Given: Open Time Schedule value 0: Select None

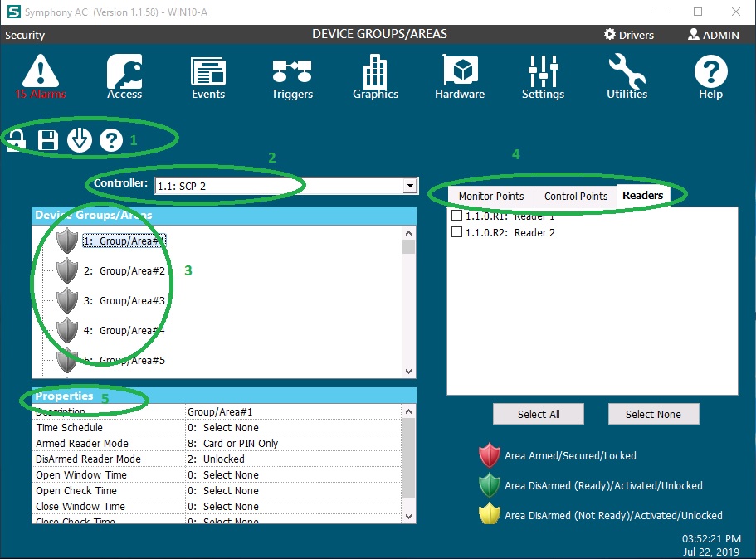Looking at the screenshot, I should (x=293, y=427).
